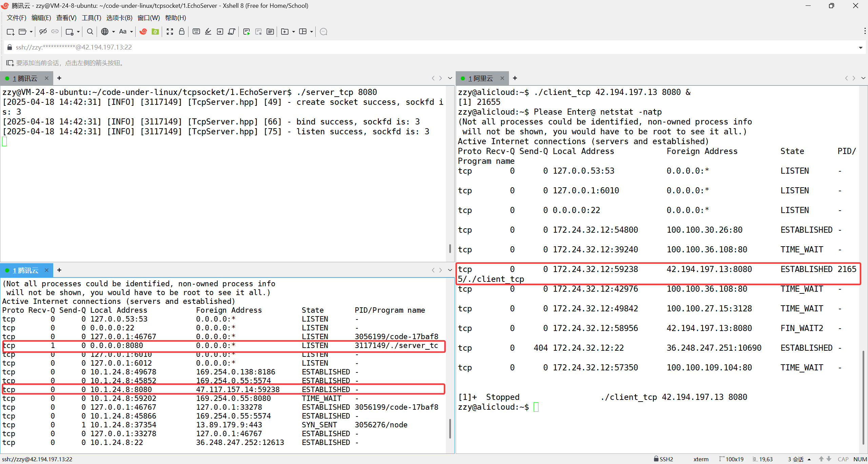Click the lock screen padlock icon

[x=182, y=32]
